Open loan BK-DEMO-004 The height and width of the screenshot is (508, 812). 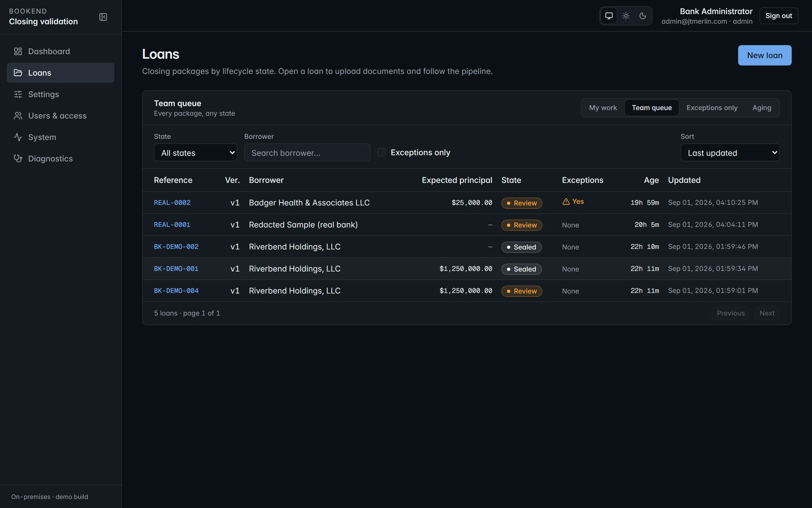[176, 291]
